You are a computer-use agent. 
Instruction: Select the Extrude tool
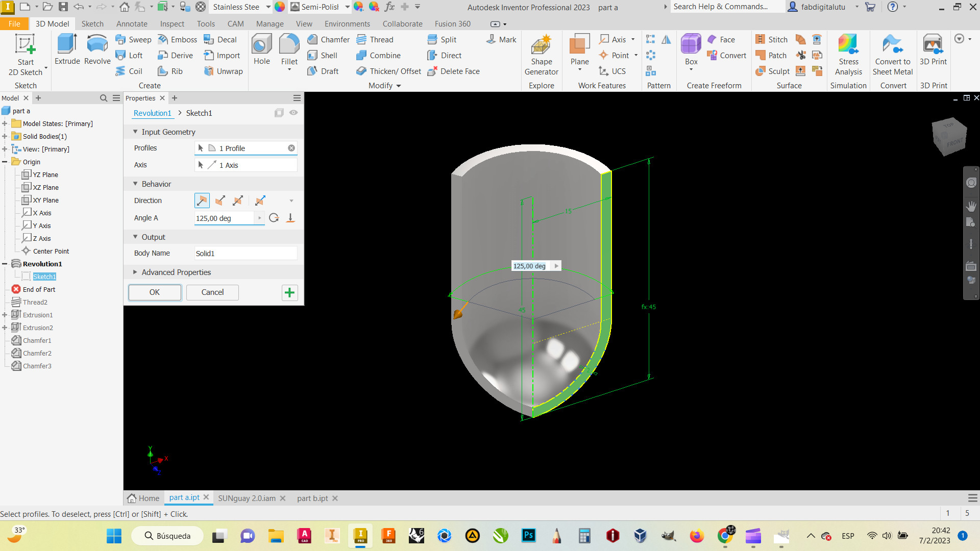(x=67, y=49)
